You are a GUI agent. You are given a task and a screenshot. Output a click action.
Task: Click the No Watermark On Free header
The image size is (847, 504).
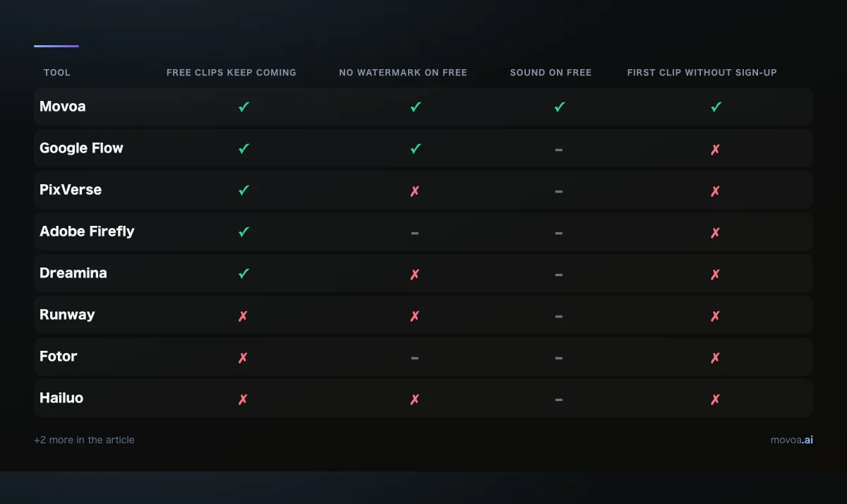403,73
